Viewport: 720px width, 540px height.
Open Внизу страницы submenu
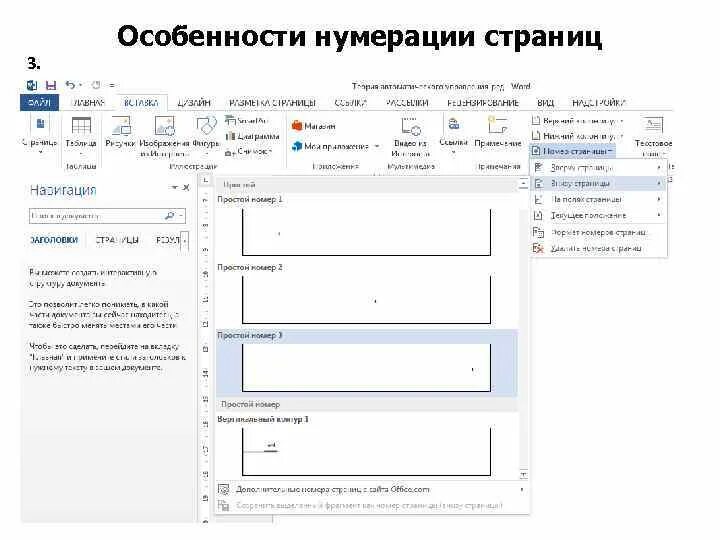click(598, 183)
